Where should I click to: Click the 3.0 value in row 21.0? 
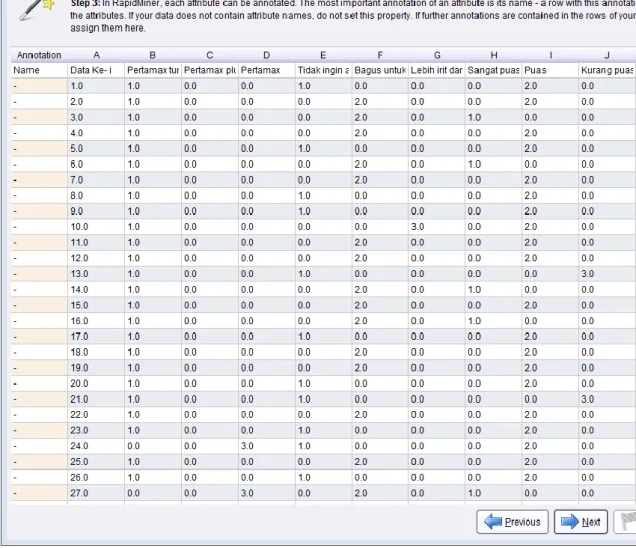click(607, 399)
